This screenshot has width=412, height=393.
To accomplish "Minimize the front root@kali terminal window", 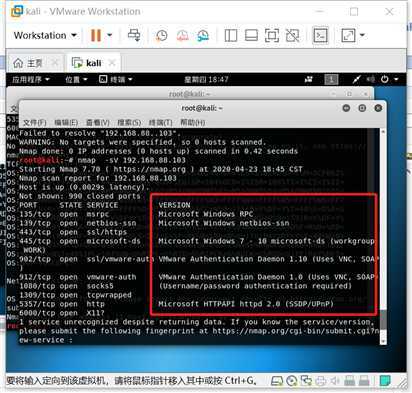I will coord(346,108).
